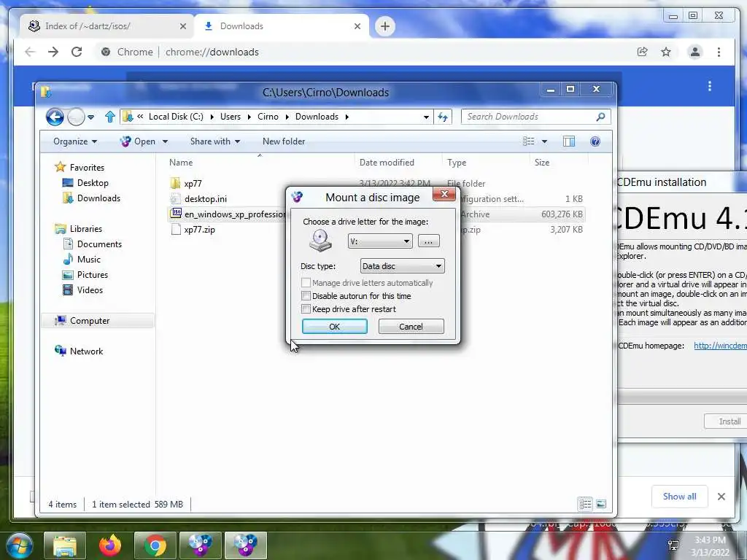Bookmark this page star icon in Chrome
The image size is (747, 560).
coord(666,52)
